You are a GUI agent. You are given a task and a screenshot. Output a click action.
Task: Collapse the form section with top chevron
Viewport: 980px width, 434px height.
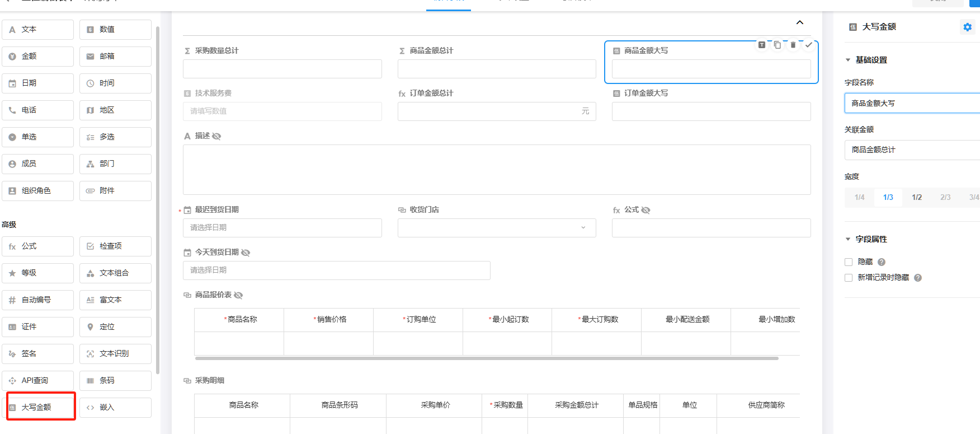(x=799, y=22)
